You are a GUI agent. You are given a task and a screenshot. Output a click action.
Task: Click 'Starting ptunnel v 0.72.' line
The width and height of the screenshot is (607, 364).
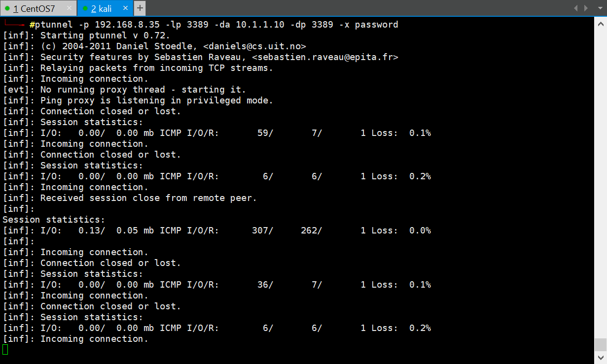[105, 35]
